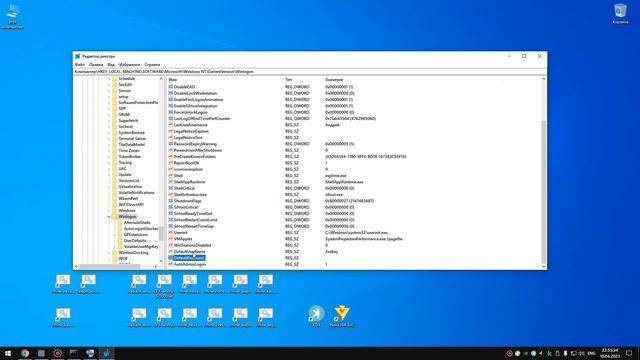The height and width of the screenshot is (360, 640).
Task: Select the LegalNoticeCaption value
Action: pyautogui.click(x=191, y=131)
